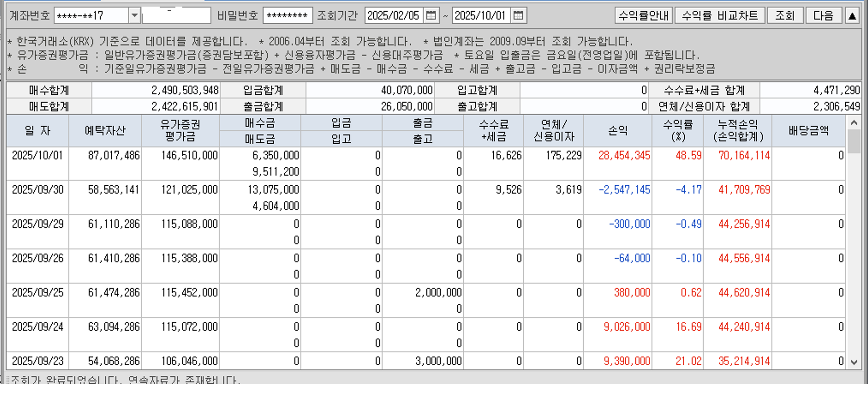The width and height of the screenshot is (868, 418).
Task: Load more with the 다음 button
Action: coord(823,15)
